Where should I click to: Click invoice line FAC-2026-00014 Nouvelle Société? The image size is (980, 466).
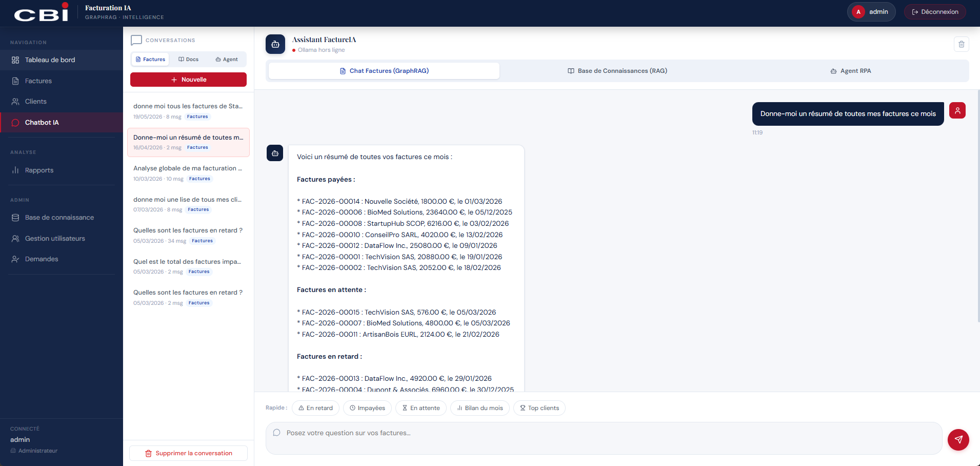coord(399,201)
